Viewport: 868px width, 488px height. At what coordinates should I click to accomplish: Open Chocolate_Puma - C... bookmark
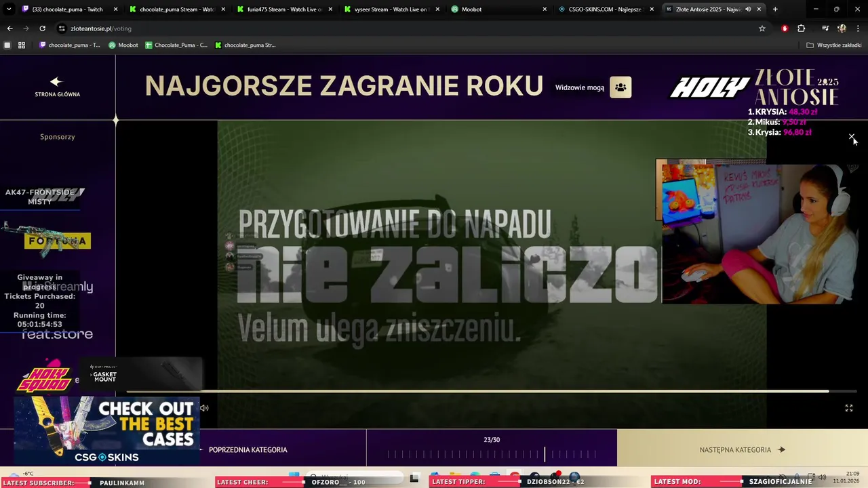(176, 45)
